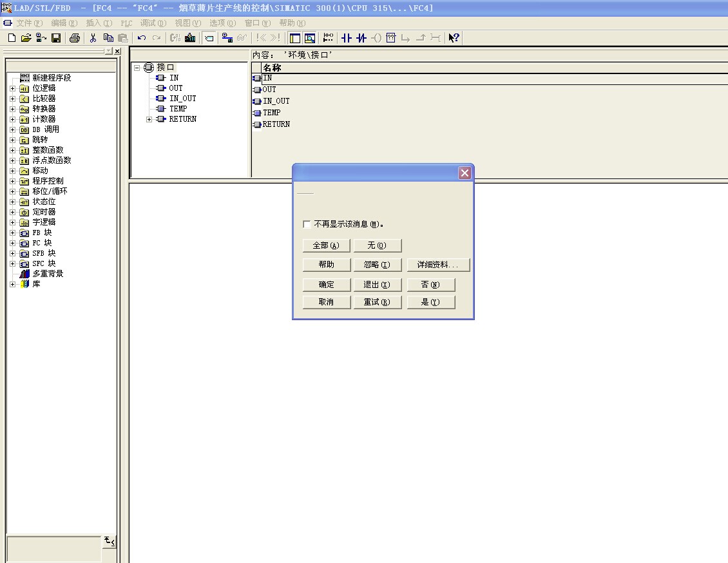Collapse the 接口 interface root node
The width and height of the screenshot is (728, 563).
(x=137, y=68)
